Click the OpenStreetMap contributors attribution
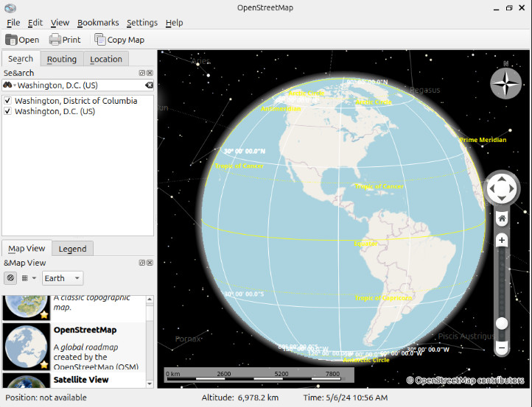This screenshot has width=532, height=407. tap(465, 381)
